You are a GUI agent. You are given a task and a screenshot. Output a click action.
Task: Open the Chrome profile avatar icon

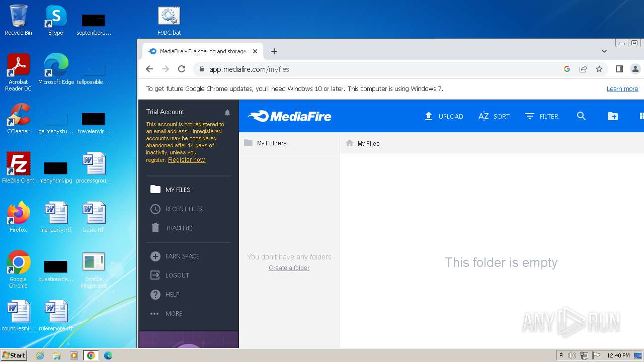635,69
